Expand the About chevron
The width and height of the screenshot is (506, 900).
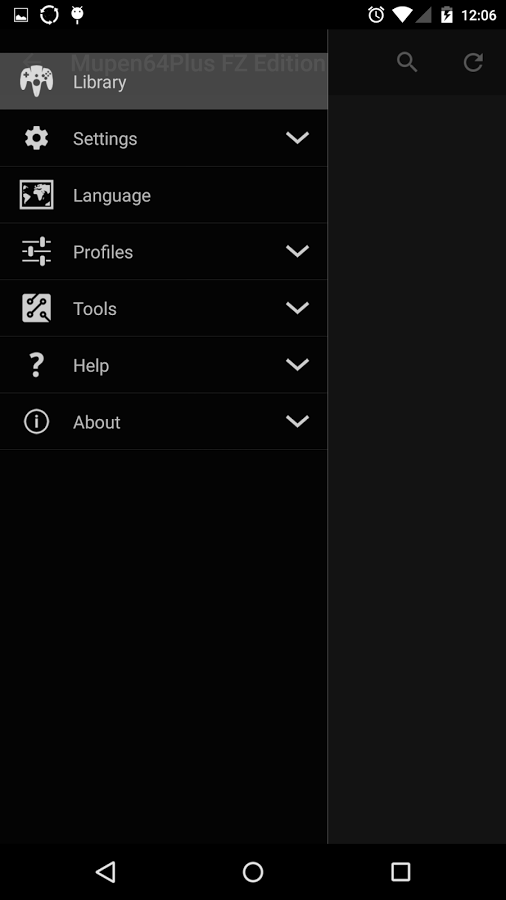297,421
